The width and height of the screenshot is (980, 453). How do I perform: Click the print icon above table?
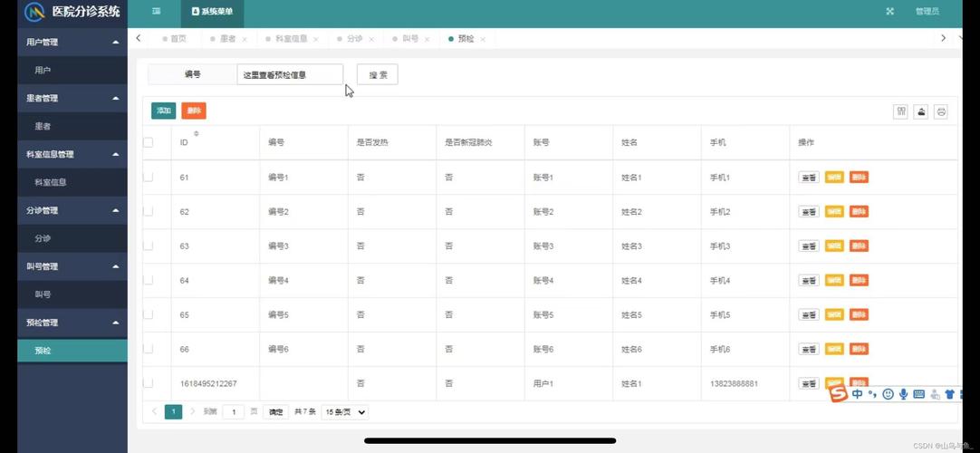pos(941,111)
